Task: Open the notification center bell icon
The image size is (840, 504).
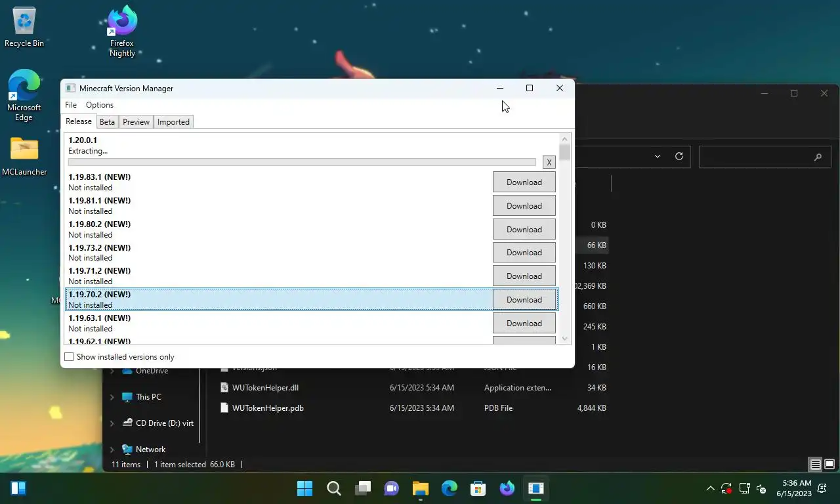Action: pyautogui.click(x=822, y=488)
